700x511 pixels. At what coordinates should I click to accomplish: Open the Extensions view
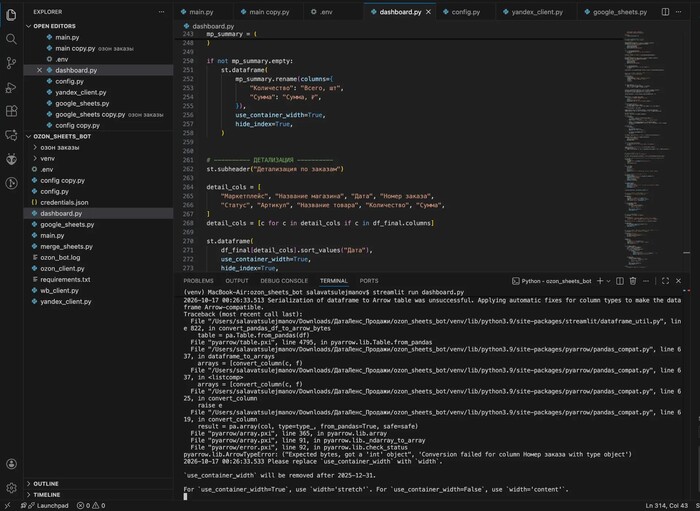pyautogui.click(x=12, y=111)
